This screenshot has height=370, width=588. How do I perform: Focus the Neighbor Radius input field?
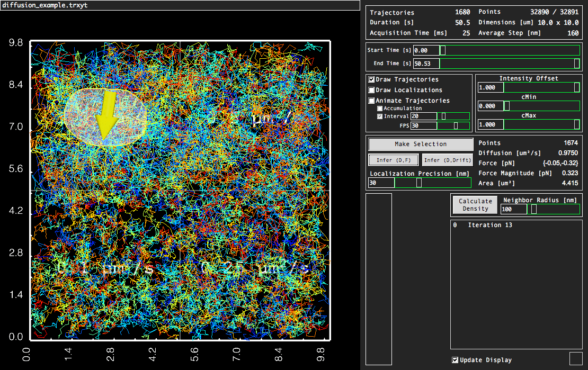point(514,209)
